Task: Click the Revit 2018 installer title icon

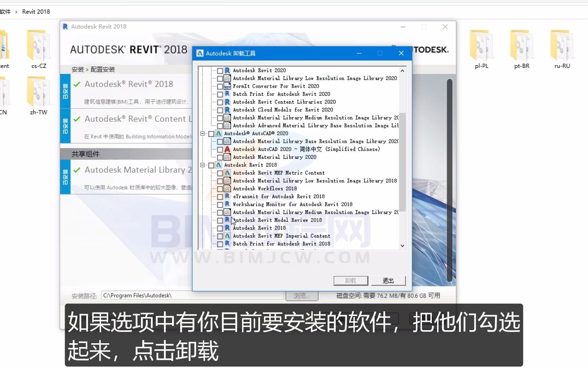Action: click(x=65, y=27)
